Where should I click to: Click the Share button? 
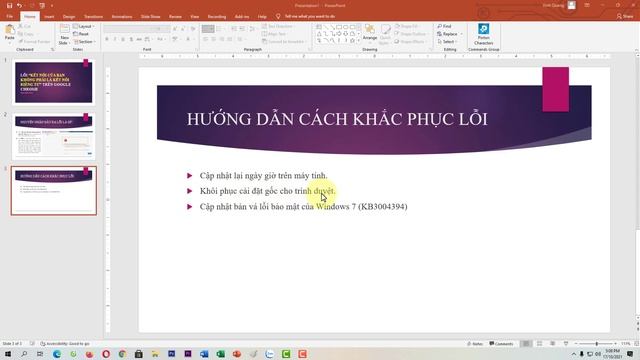[625, 16]
